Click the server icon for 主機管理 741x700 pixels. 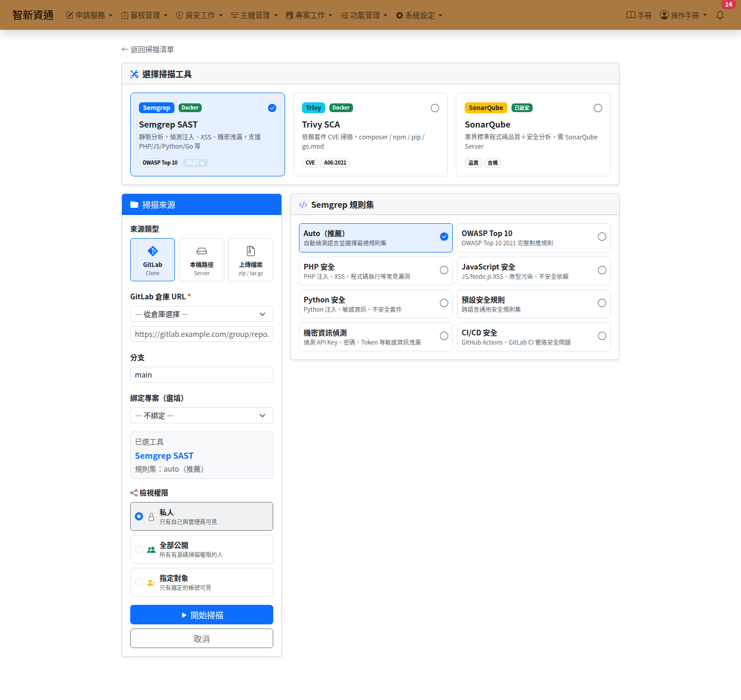[x=235, y=15]
